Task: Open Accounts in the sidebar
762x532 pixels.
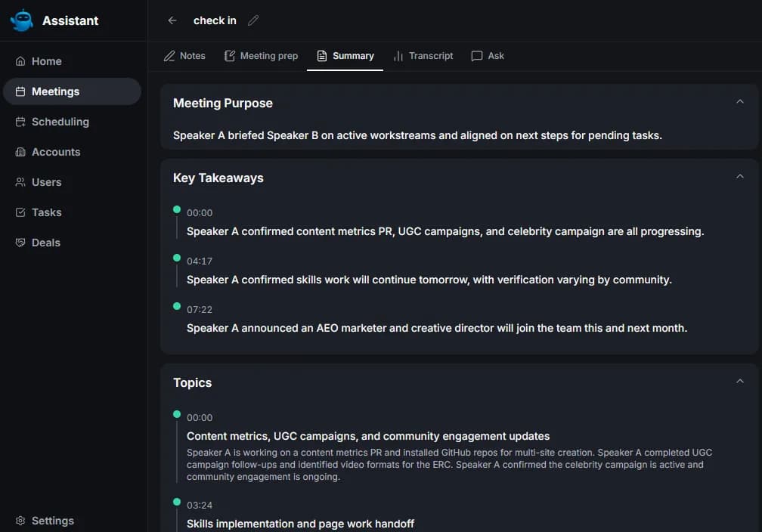Action: tap(72, 152)
